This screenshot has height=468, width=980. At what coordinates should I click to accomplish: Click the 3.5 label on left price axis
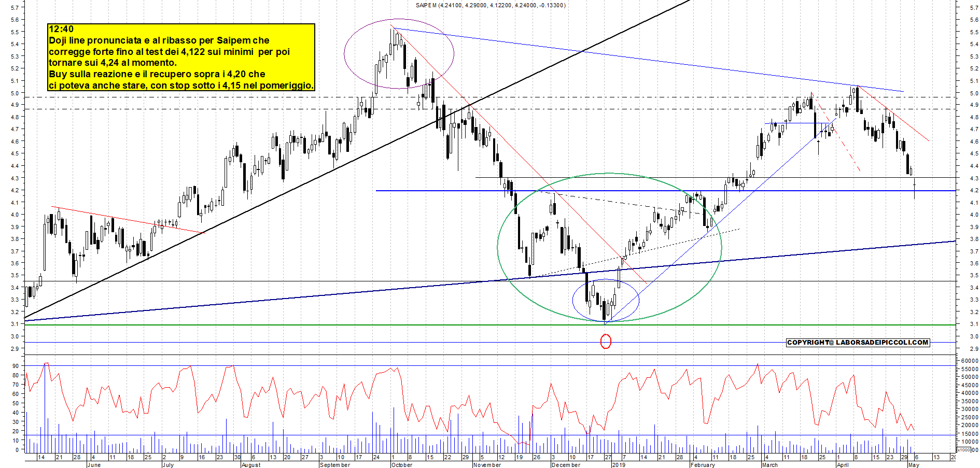[x=15, y=275]
